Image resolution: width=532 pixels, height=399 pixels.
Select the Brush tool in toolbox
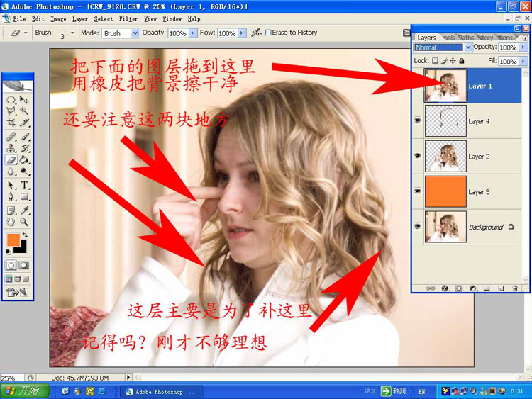point(24,137)
